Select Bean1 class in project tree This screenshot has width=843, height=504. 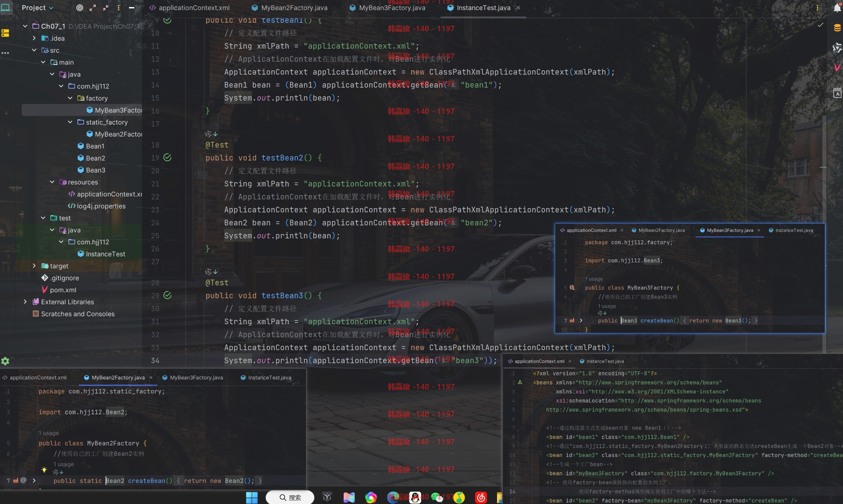click(x=91, y=146)
